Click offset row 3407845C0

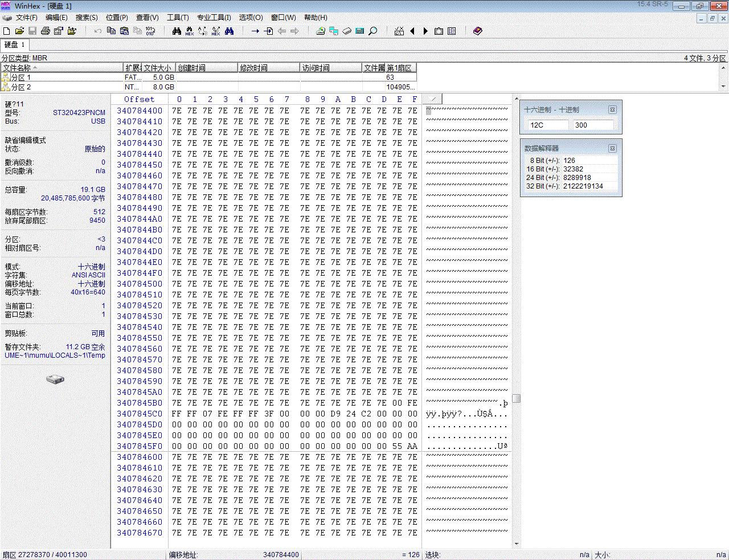pos(140,414)
